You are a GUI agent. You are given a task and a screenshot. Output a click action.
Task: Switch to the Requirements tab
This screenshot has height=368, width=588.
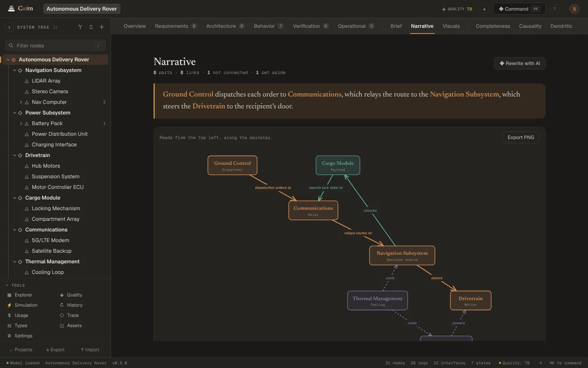[x=176, y=26]
